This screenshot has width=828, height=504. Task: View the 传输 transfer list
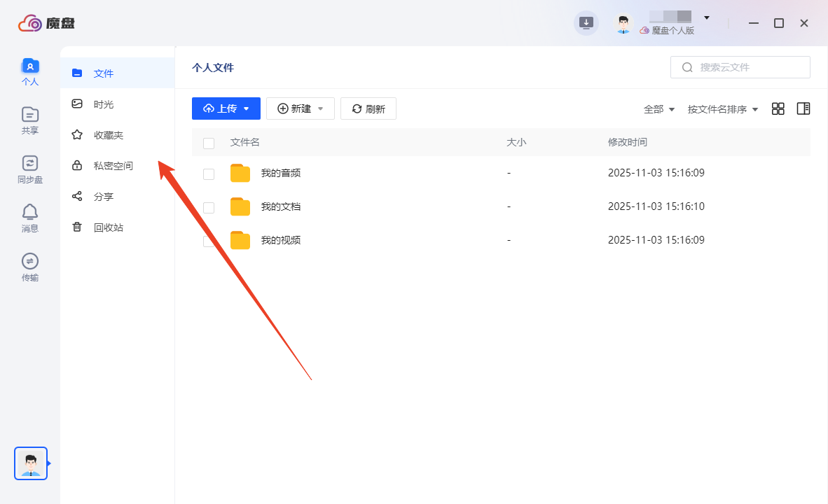pos(30,266)
